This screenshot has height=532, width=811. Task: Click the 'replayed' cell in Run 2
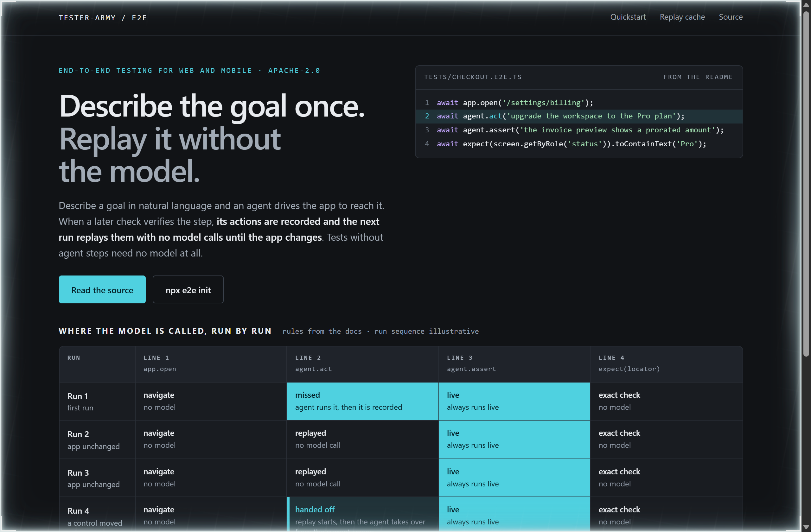coord(362,439)
